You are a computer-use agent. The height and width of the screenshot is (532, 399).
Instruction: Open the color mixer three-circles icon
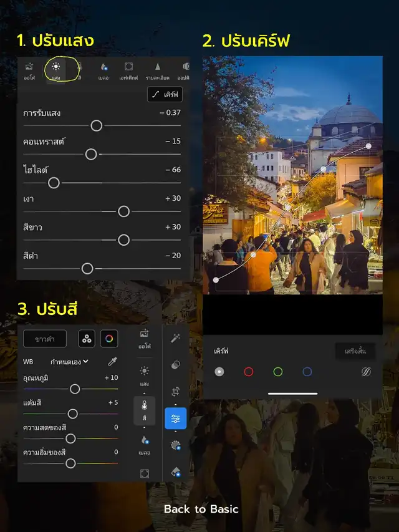87,339
